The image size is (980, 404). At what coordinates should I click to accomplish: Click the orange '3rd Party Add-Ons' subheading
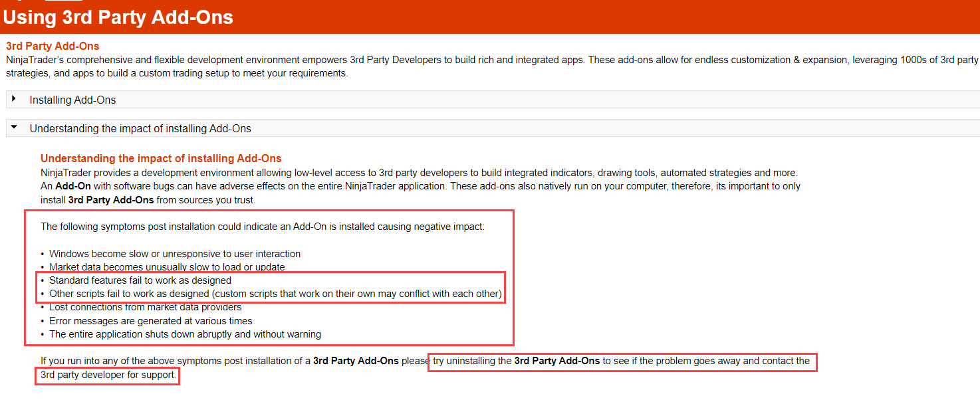(53, 46)
